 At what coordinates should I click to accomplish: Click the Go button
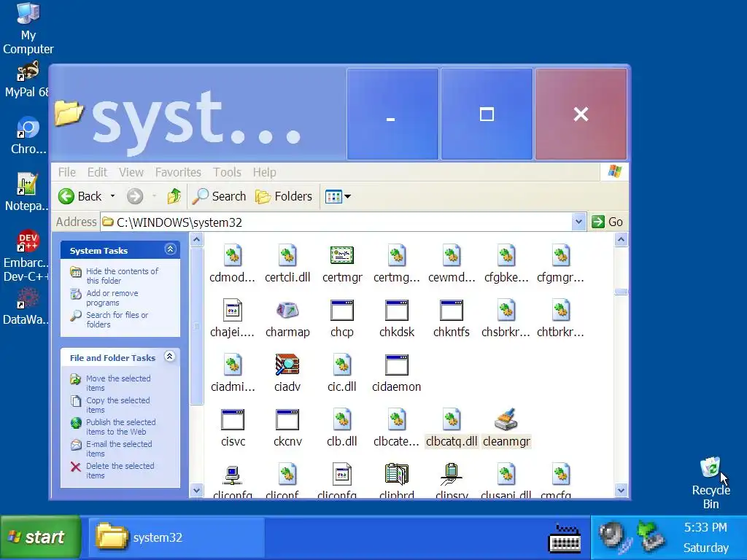point(608,222)
